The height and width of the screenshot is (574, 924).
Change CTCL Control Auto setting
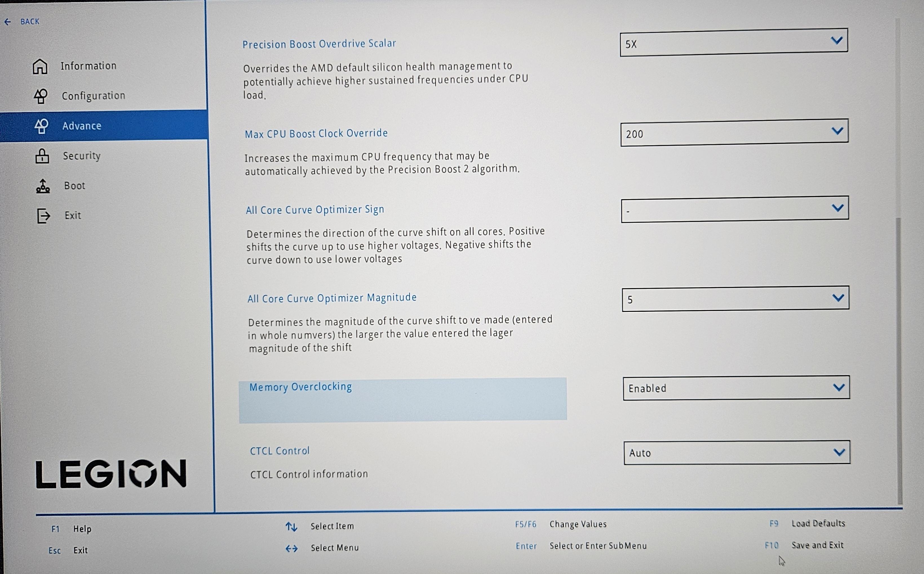tap(737, 452)
